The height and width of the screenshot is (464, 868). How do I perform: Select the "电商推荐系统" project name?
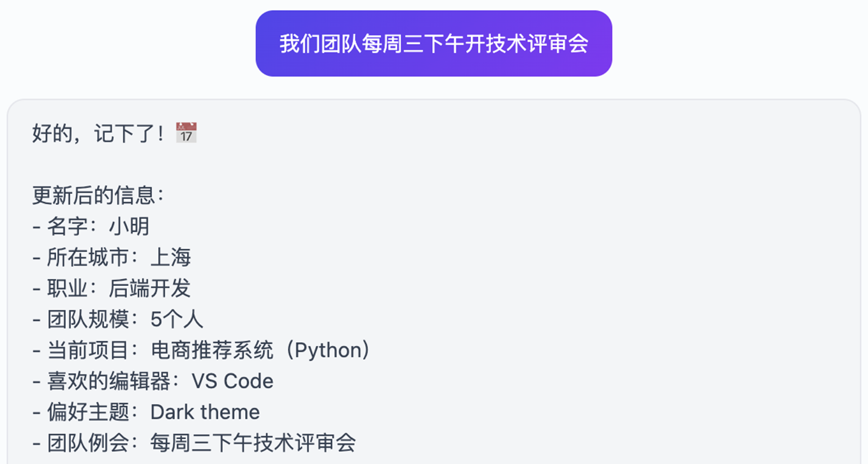tap(213, 350)
